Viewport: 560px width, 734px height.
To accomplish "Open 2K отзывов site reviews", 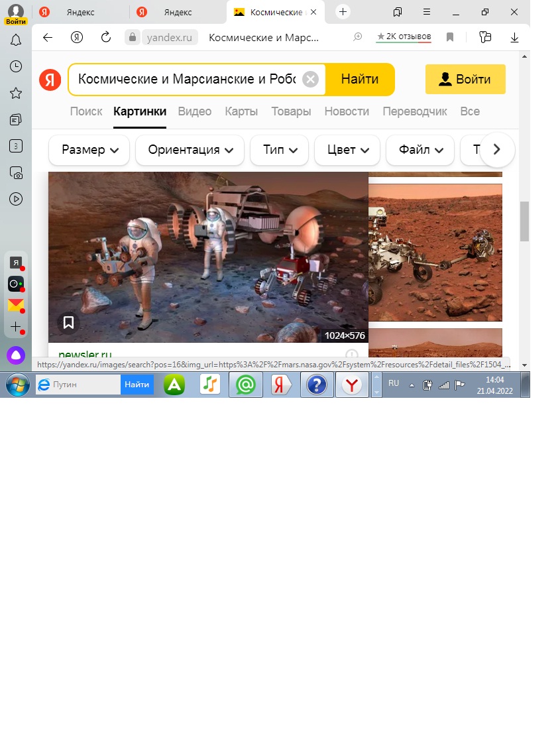I will pyautogui.click(x=404, y=36).
